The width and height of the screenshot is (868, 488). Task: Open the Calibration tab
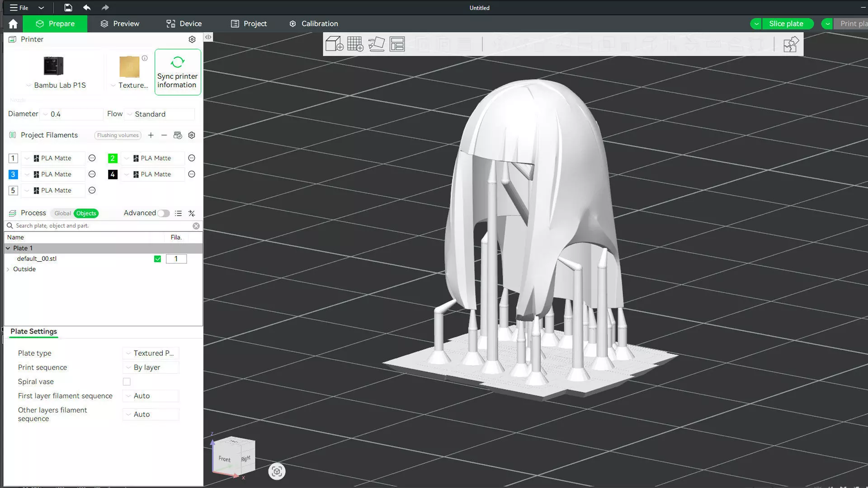coord(314,24)
